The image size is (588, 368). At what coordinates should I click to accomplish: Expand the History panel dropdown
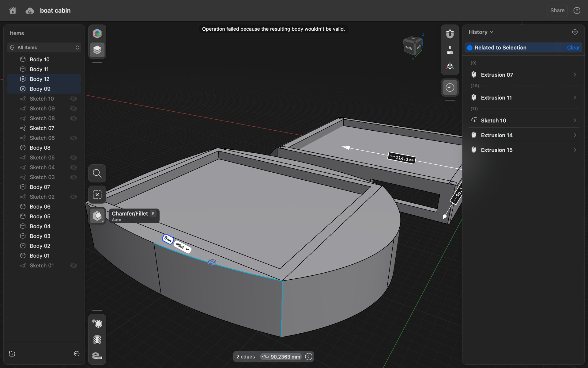click(x=481, y=32)
